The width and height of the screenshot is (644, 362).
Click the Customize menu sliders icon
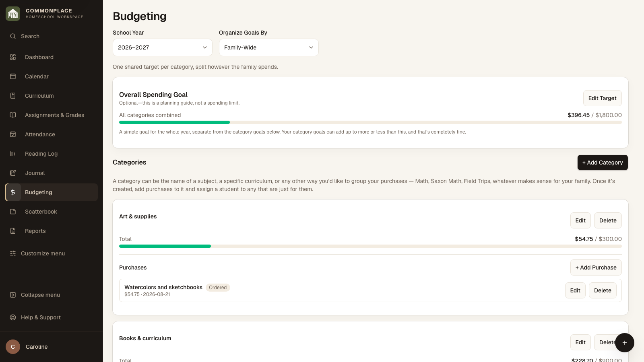(13, 253)
